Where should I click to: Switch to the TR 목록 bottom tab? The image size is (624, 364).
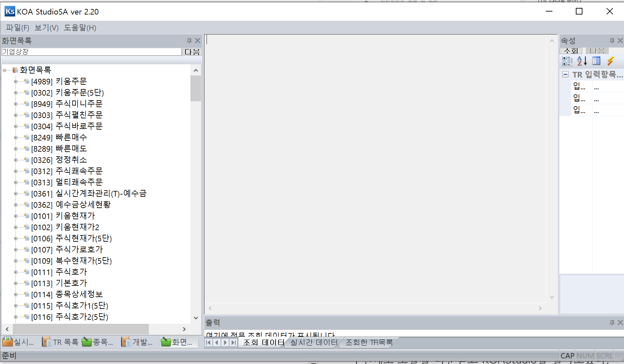[60, 342]
